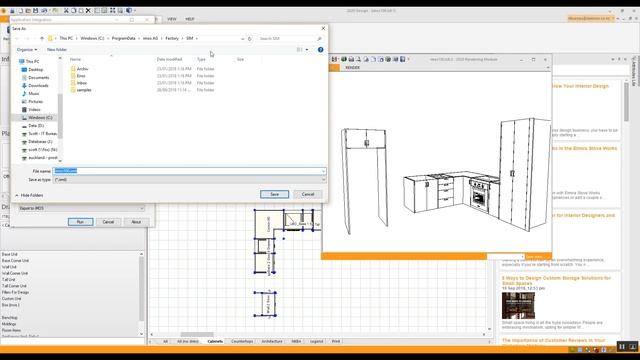Click the globe icon in Rendering Module toolbar
The width and height of the screenshot is (640, 360).
344,60
